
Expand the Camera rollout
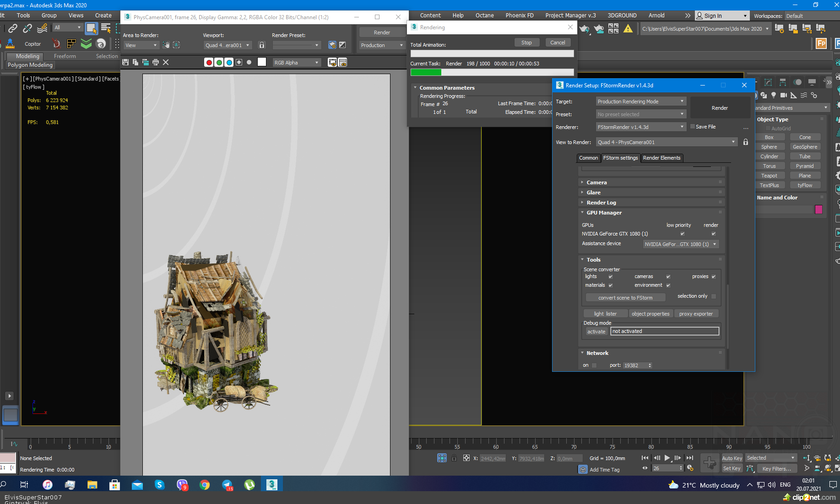[x=596, y=182]
